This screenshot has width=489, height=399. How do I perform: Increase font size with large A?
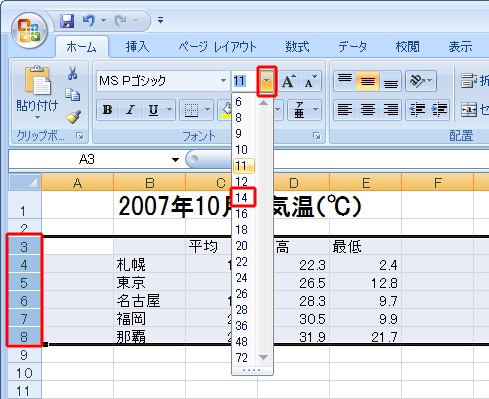coord(289,81)
